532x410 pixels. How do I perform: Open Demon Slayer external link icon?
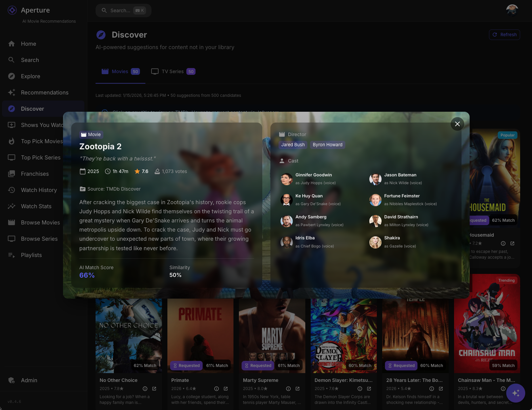(x=369, y=389)
